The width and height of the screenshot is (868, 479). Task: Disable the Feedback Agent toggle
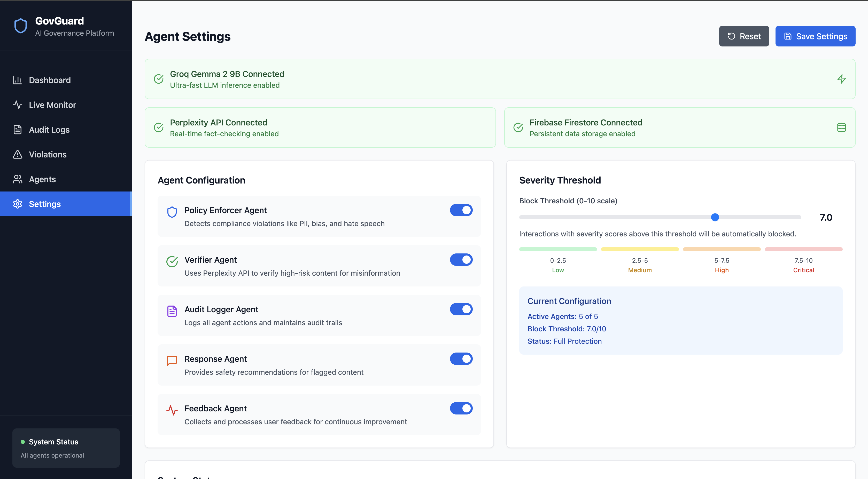pyautogui.click(x=461, y=408)
